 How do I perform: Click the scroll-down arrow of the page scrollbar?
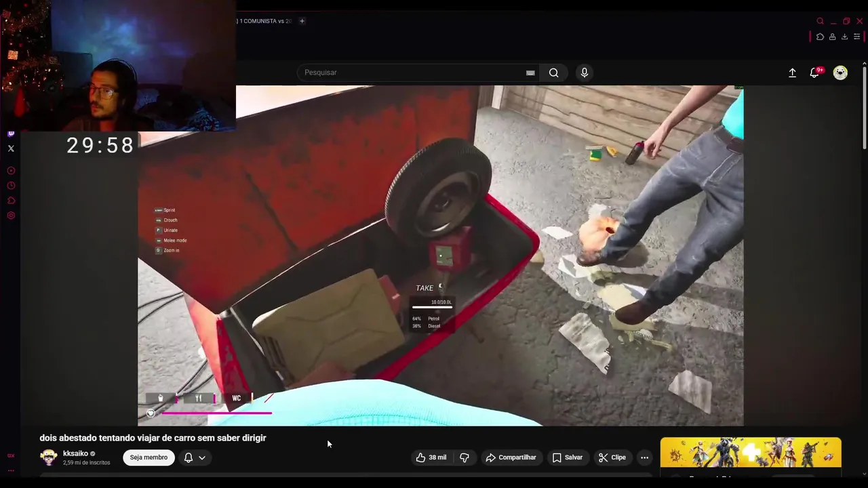point(864,474)
